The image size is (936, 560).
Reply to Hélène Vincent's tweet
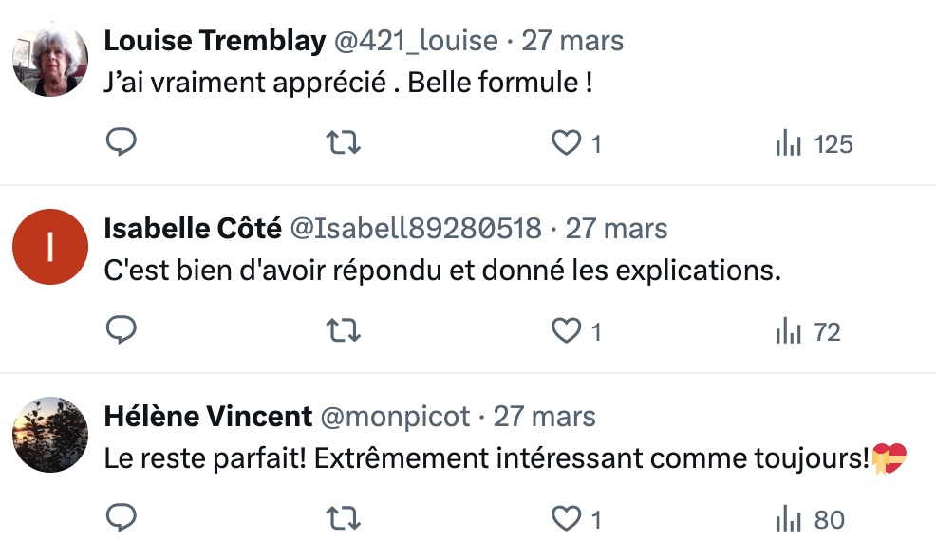click(121, 518)
